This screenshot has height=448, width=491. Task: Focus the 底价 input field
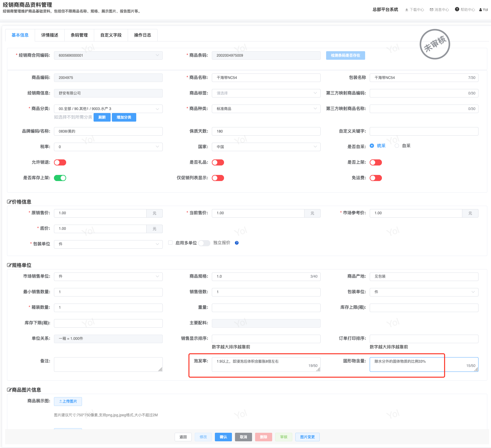100,229
